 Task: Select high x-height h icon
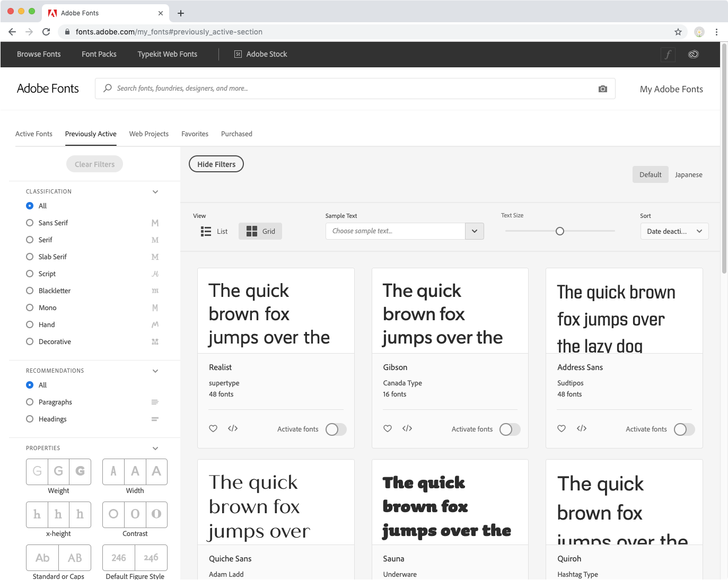pos(80,514)
